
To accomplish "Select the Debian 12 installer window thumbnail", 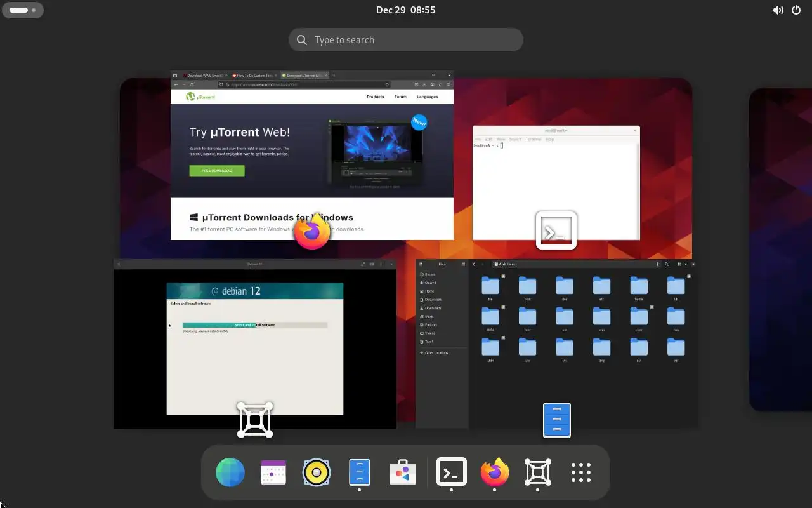I will coord(255,344).
